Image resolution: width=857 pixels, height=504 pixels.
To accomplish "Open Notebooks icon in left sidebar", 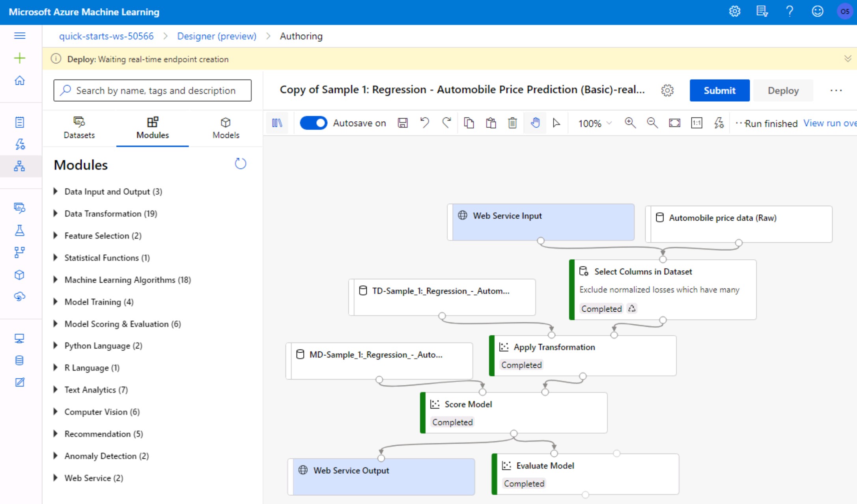I will [20, 122].
